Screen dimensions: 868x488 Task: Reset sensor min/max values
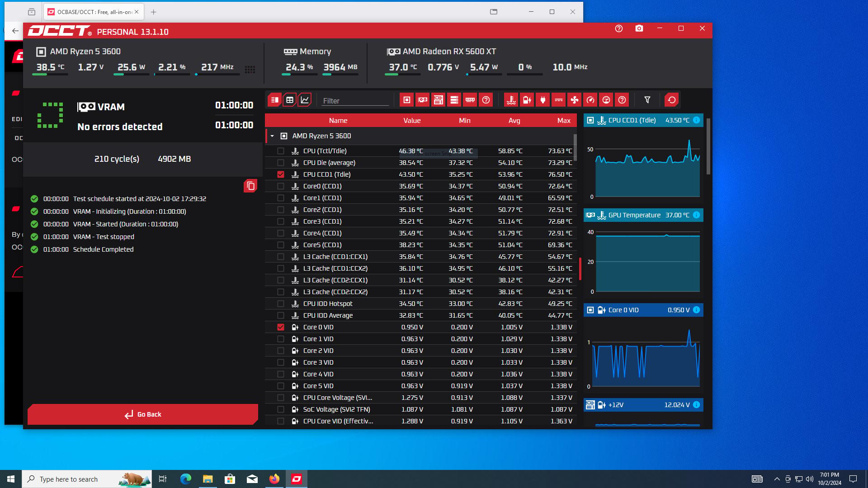point(672,100)
